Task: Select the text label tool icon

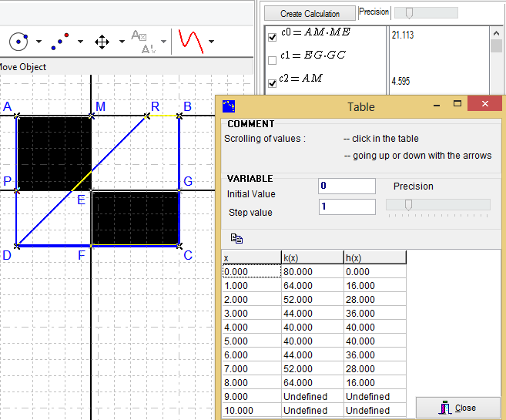Action: pos(143,42)
